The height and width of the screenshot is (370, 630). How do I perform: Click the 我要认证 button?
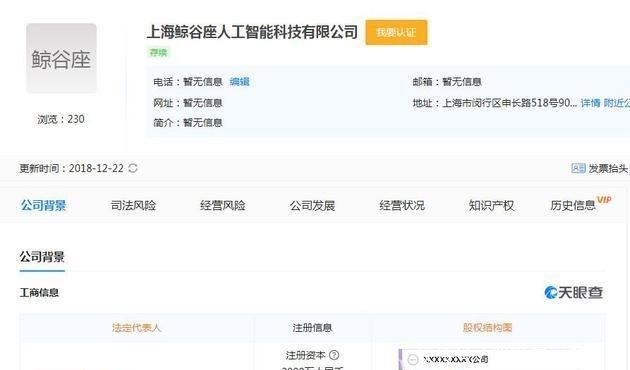coord(396,32)
